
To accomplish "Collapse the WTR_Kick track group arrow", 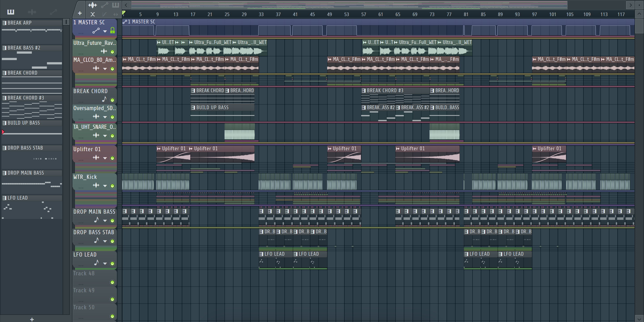I will pos(105,186).
